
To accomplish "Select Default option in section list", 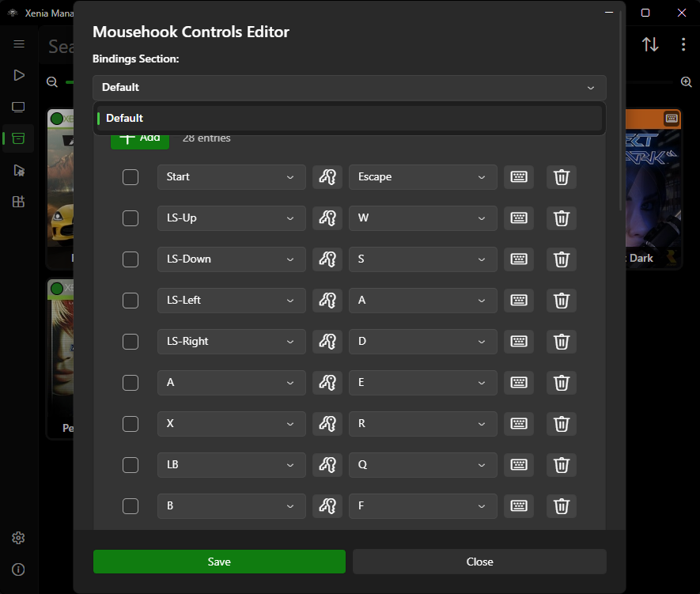I will coord(349,119).
